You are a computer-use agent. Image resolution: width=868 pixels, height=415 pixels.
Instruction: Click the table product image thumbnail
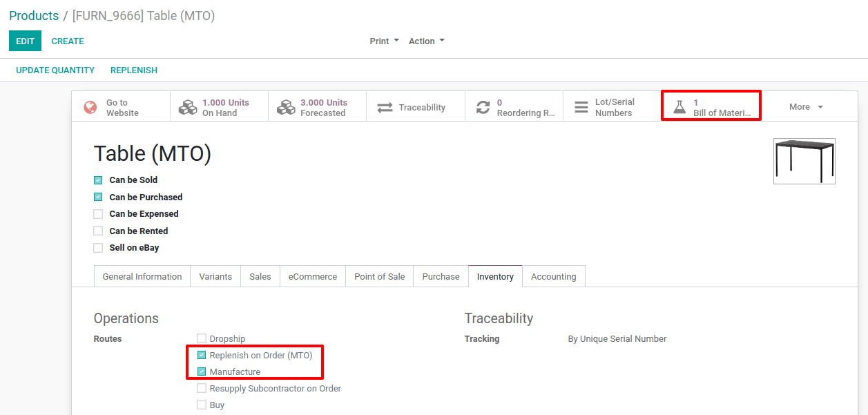(x=804, y=161)
